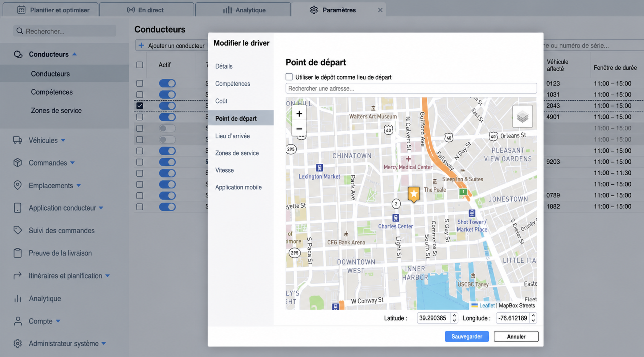The height and width of the screenshot is (357, 644).
Task: Open the map layers selector
Action: click(522, 116)
